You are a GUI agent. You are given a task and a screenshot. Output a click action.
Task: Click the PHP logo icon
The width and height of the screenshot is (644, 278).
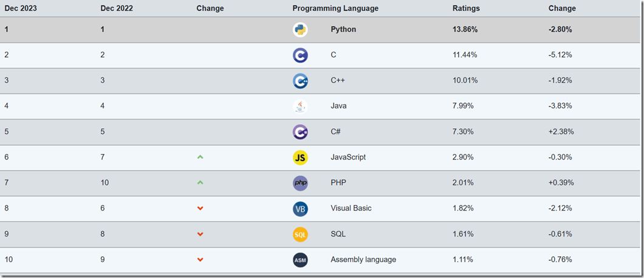[x=300, y=182]
